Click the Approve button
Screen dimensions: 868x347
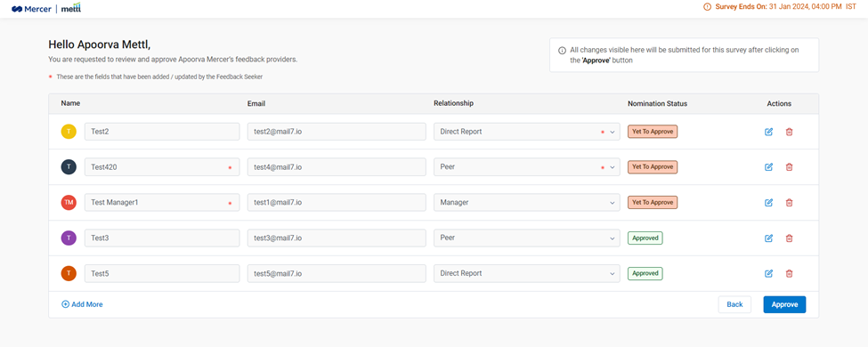pos(784,304)
